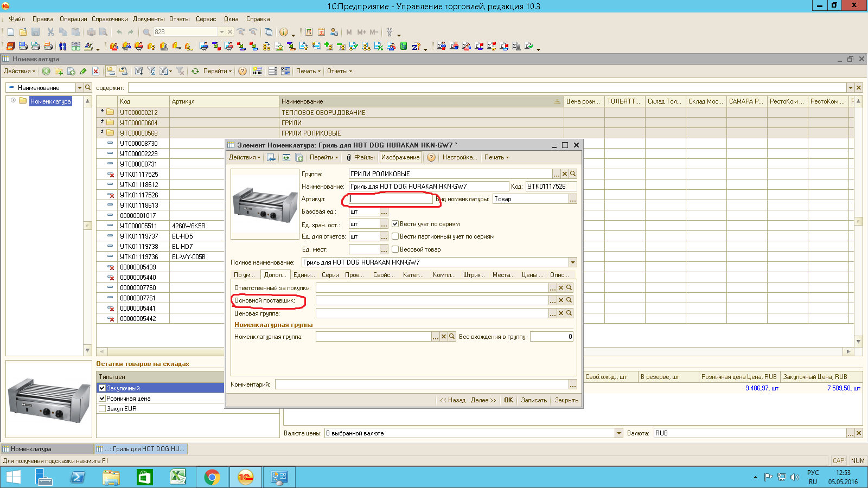Click the wrench tools icon in main toolbar
The width and height of the screenshot is (868, 488).
(389, 32)
